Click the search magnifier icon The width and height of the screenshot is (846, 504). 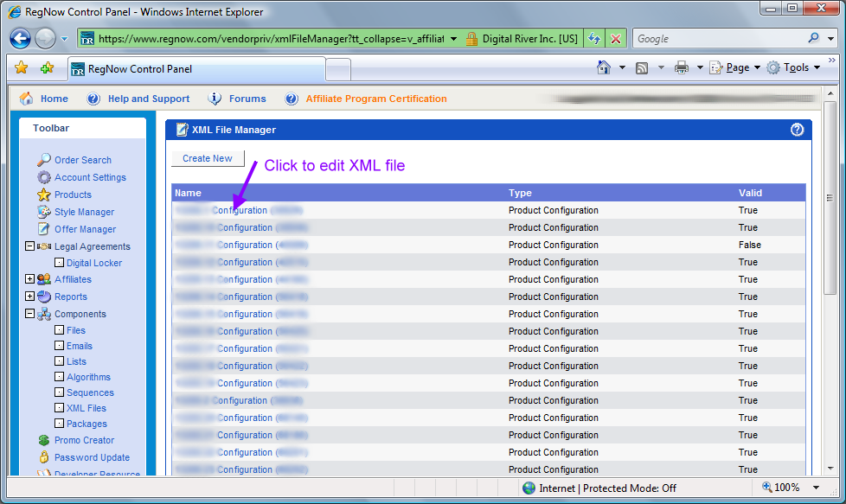point(814,38)
